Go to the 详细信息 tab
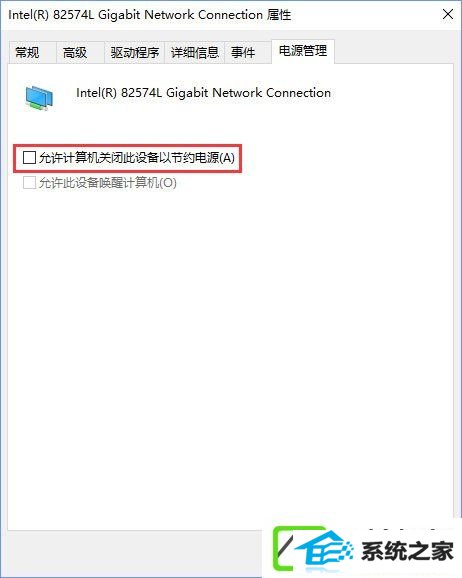 (194, 52)
